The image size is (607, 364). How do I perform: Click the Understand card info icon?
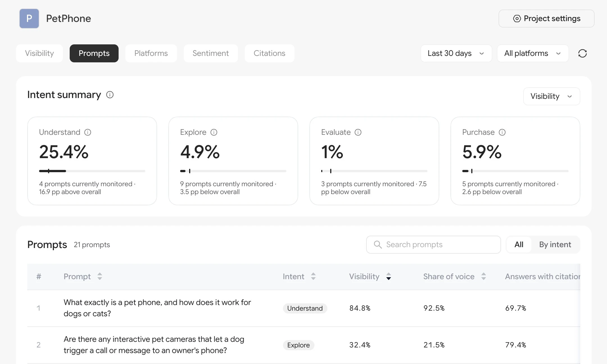(x=88, y=132)
